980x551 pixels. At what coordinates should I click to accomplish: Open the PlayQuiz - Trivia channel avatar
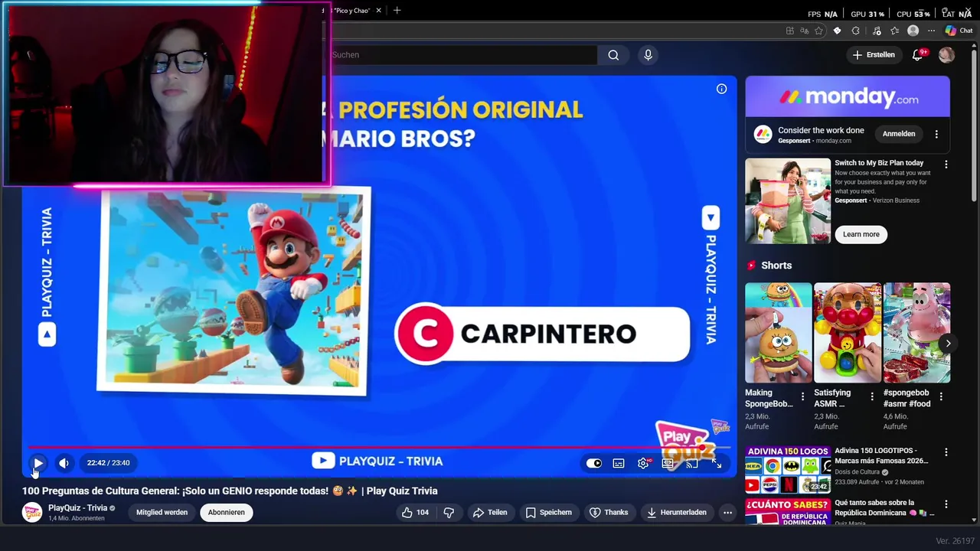32,513
